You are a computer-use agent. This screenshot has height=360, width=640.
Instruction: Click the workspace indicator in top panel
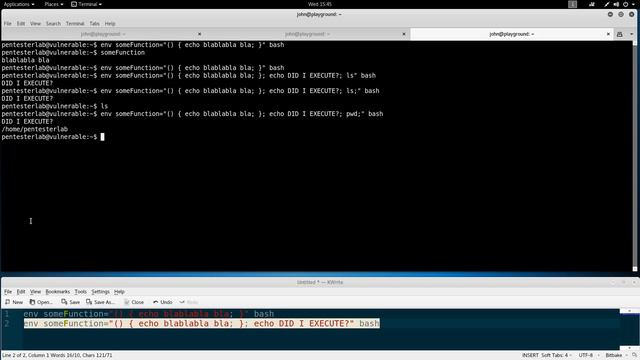pos(573,4)
